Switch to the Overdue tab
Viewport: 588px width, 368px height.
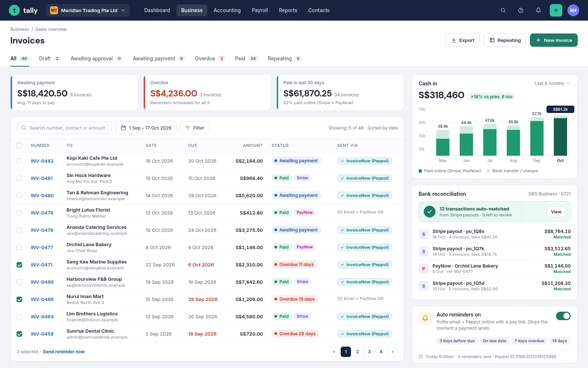[210, 59]
